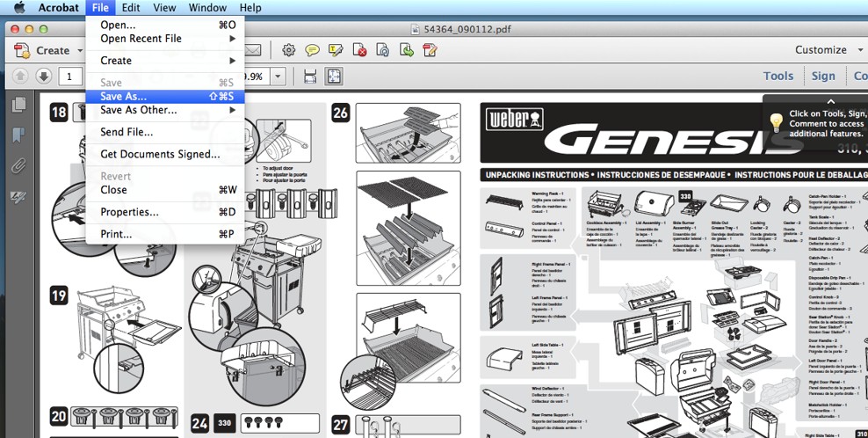Expand the Create submenu in File menu
The width and height of the screenshot is (868, 438).
click(x=165, y=61)
